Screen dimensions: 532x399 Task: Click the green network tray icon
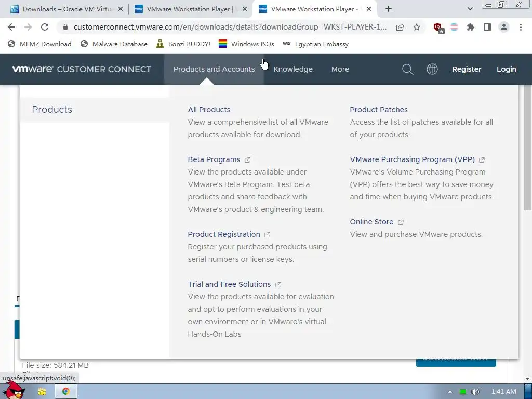pos(462,392)
